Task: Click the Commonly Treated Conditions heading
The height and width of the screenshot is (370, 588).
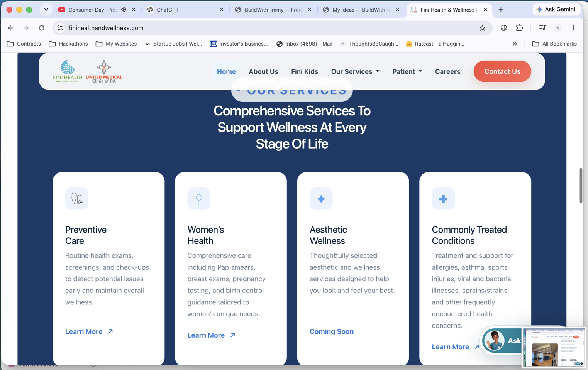Action: coord(469,235)
